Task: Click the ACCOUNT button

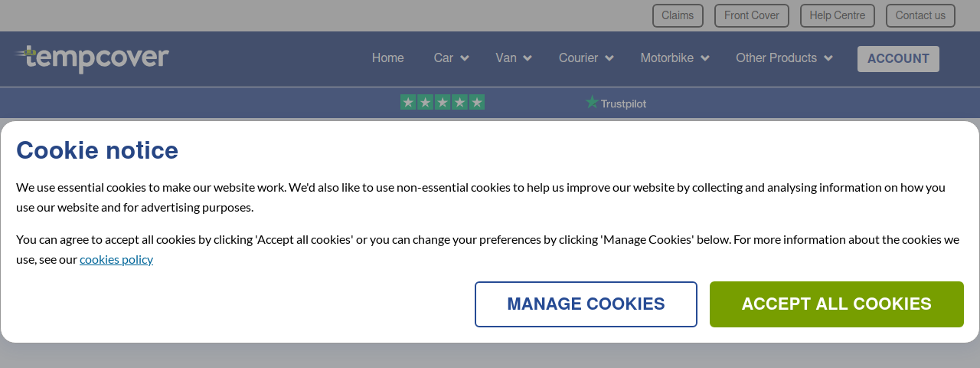Action: coord(898,59)
